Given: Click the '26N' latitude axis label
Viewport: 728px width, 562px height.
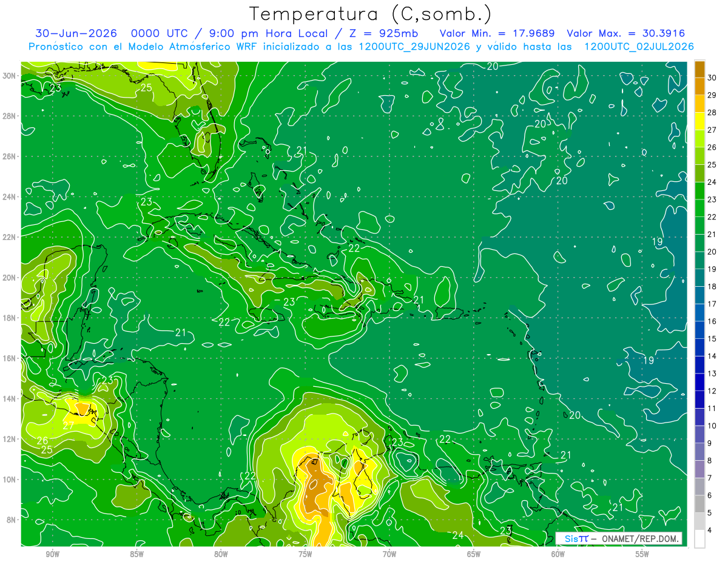Looking at the screenshot, I should click(x=10, y=156).
